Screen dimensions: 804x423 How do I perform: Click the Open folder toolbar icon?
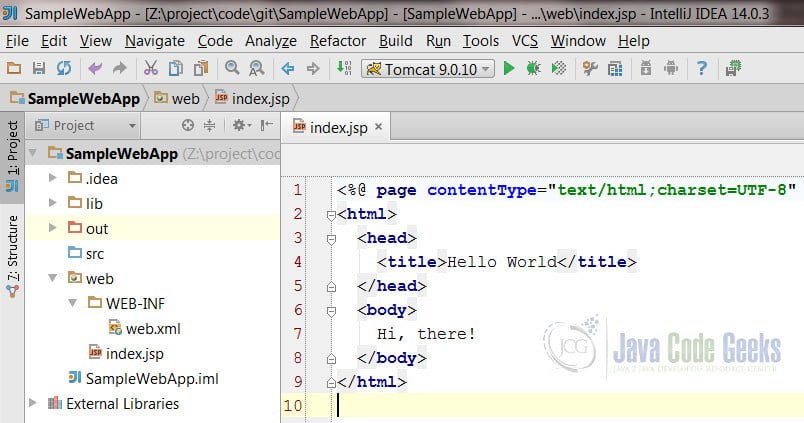click(14, 68)
